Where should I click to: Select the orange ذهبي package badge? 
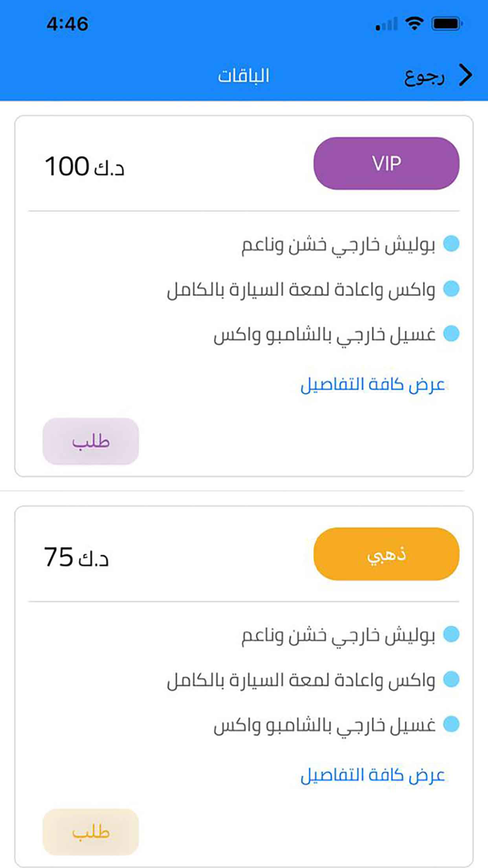pyautogui.click(x=386, y=554)
